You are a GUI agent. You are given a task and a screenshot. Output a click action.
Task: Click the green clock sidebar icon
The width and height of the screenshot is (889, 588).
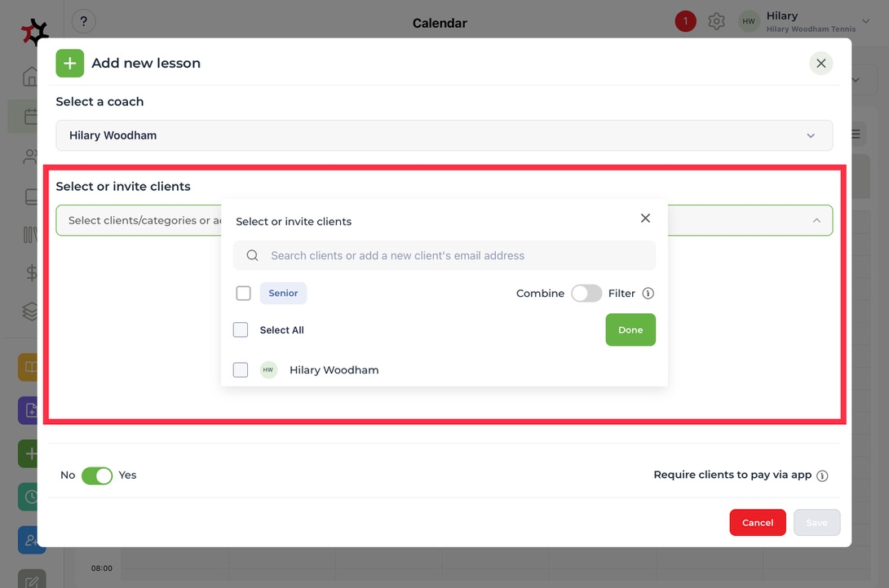coord(31,496)
